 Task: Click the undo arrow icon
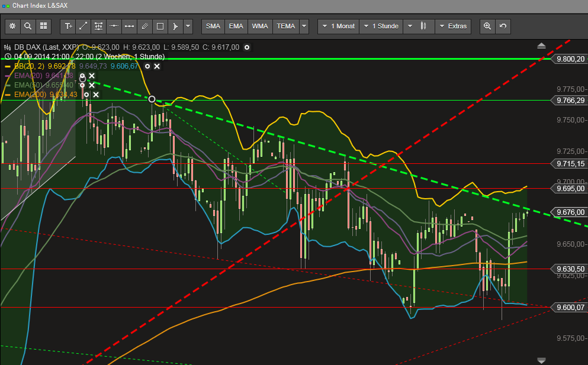point(503,26)
